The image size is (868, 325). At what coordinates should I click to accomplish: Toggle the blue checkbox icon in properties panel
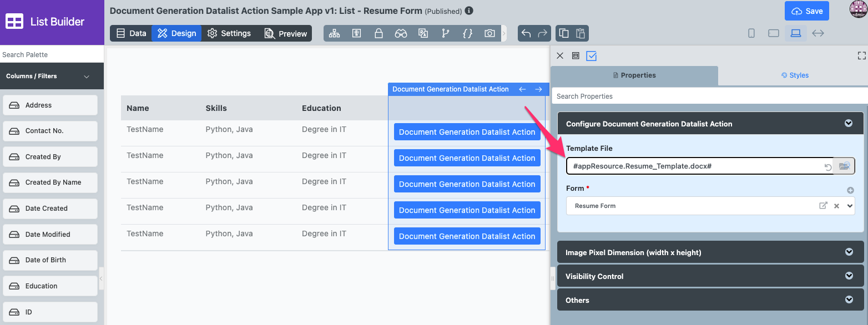click(591, 55)
